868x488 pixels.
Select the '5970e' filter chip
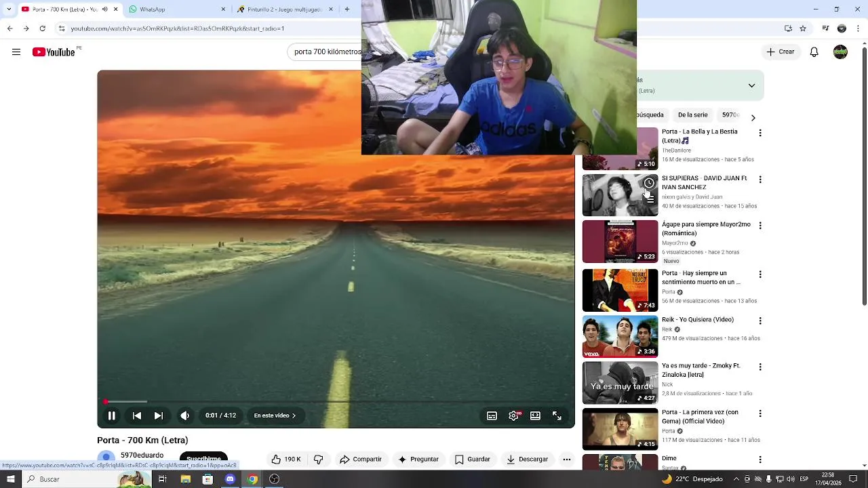(730, 115)
